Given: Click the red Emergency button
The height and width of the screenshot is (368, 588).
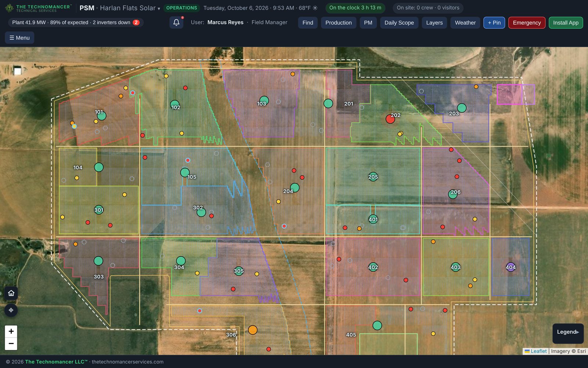Looking at the screenshot, I should (x=527, y=22).
